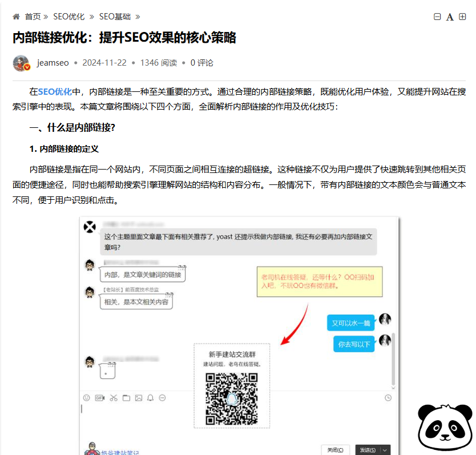The width and height of the screenshot is (476, 455).
Task: Click the emoji smiley icon in chat toolbar
Action: (x=87, y=398)
